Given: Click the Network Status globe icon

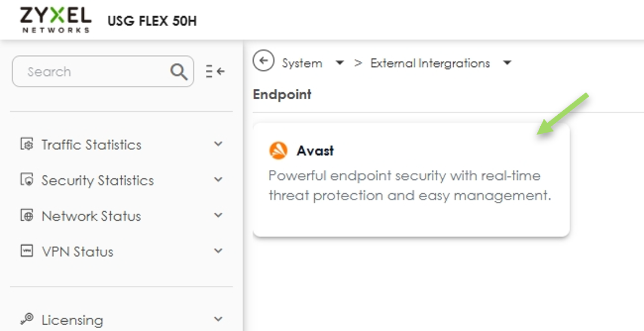Looking at the screenshot, I should point(27,215).
